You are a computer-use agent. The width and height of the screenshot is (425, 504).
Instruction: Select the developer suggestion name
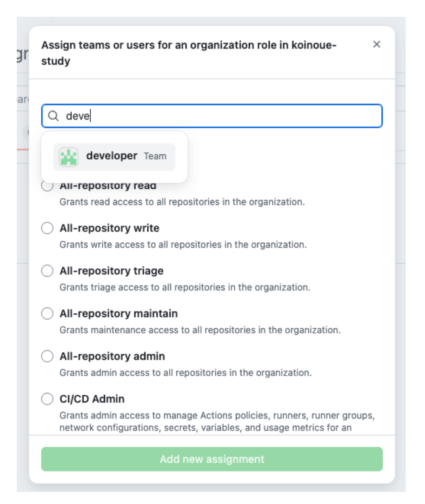point(112,156)
